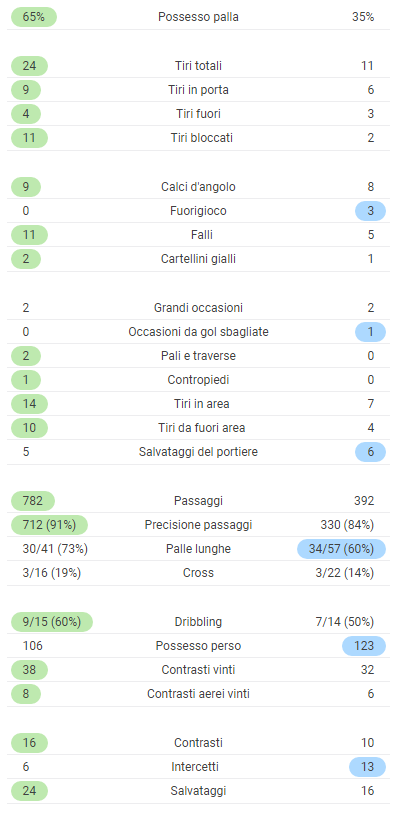Click the Pali e traverse 2 badge
Screen dimensions: 398x821
(x=26, y=356)
